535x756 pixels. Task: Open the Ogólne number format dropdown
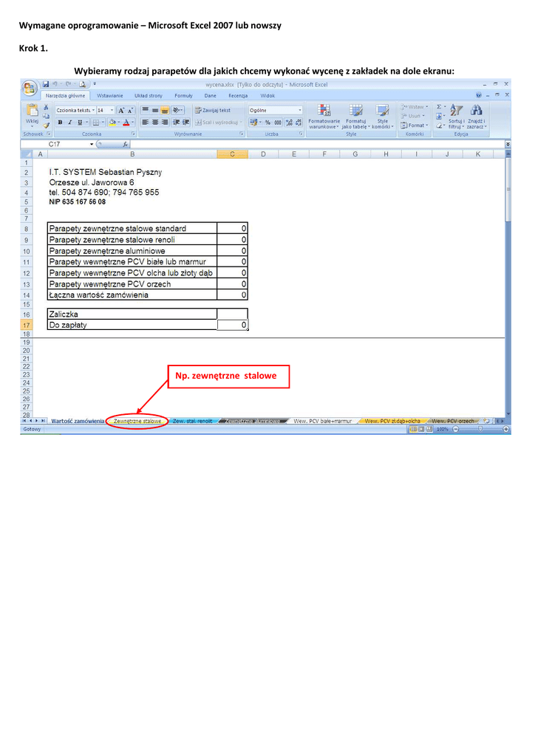click(x=299, y=110)
